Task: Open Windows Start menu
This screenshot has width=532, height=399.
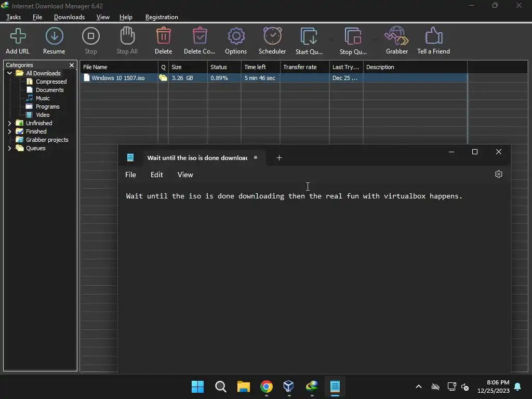Action: pos(197,387)
